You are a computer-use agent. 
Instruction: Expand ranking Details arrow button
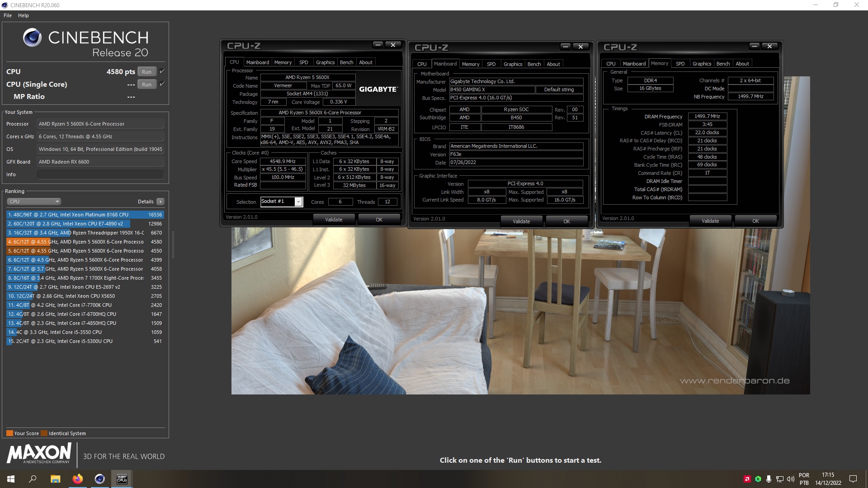click(x=160, y=202)
